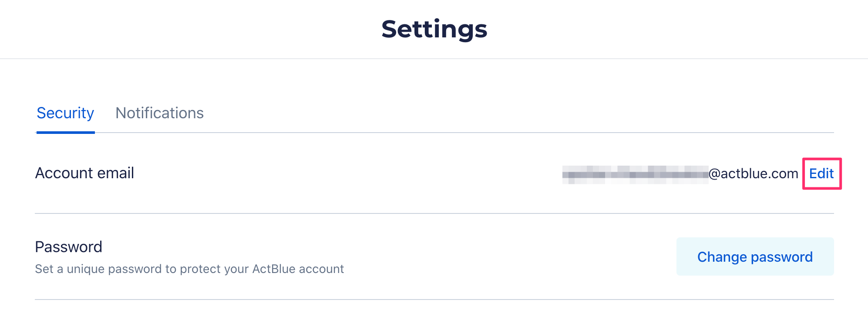
Task: Click the "@actblue.com" email domain text
Action: click(x=754, y=173)
